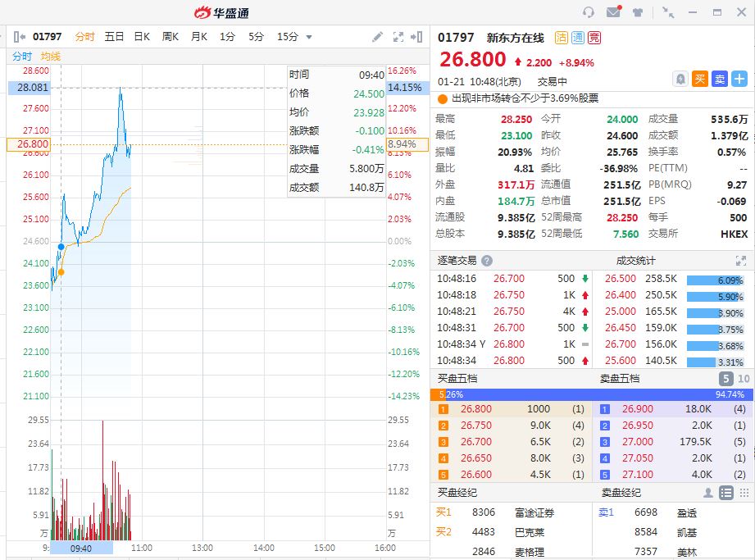Open help for tick-by-tick trades

point(487,261)
